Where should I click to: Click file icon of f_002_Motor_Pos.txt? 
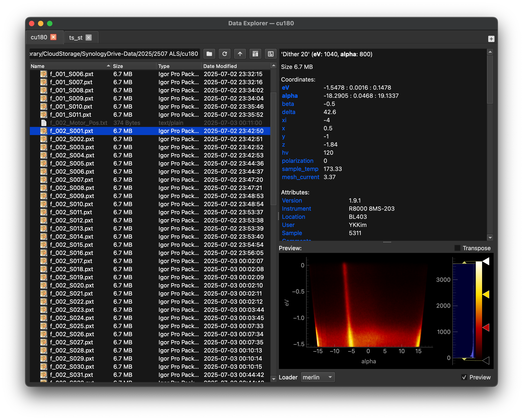click(44, 123)
